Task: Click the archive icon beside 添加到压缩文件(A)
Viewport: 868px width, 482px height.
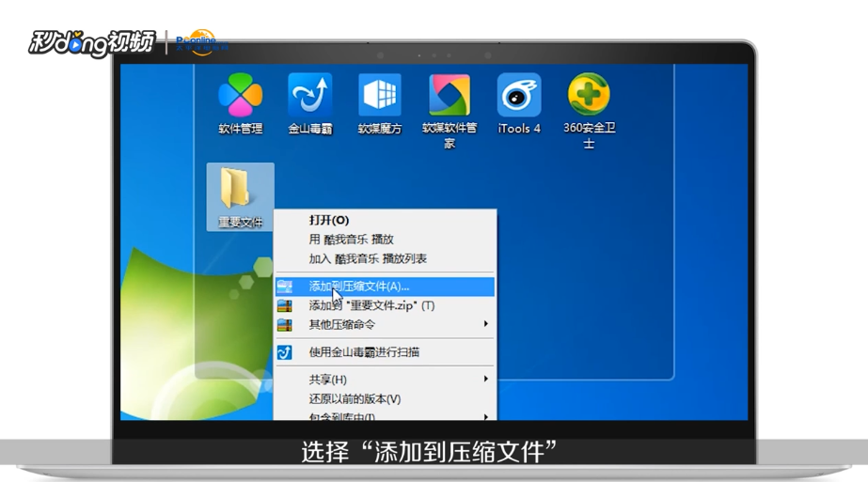Action: pyautogui.click(x=285, y=287)
